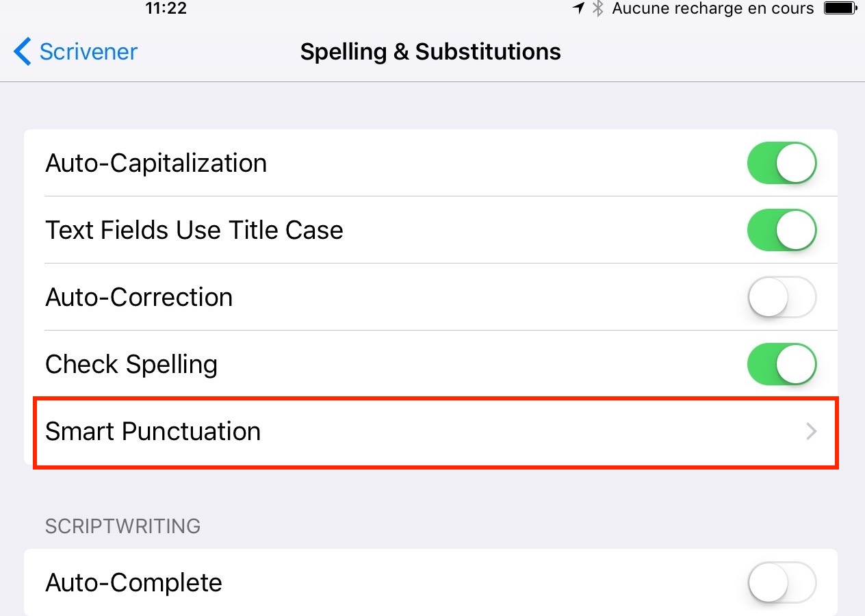865x616 pixels.
Task: Tap the clock showing 11:22
Action: [166, 8]
